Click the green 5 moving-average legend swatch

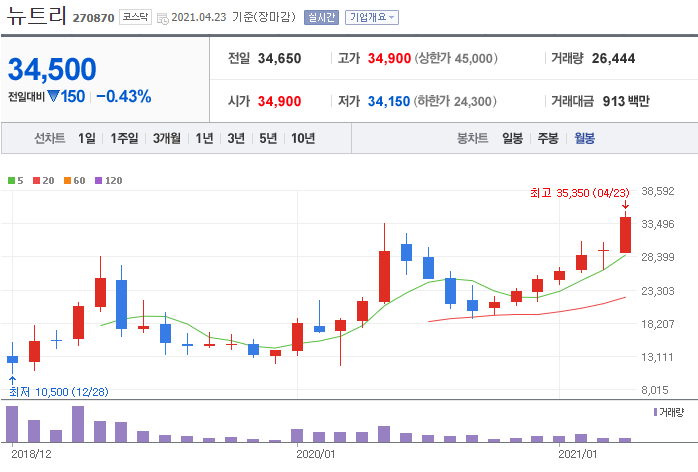click(10, 180)
